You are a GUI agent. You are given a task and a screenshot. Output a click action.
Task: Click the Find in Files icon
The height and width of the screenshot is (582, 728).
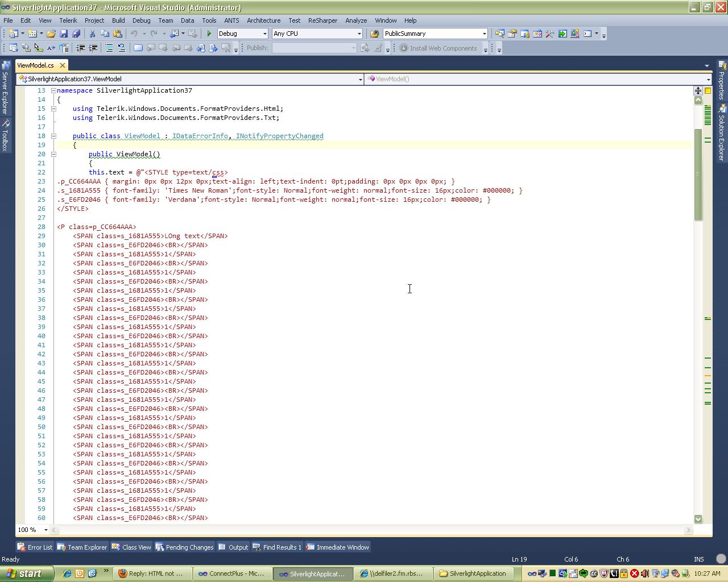click(374, 34)
